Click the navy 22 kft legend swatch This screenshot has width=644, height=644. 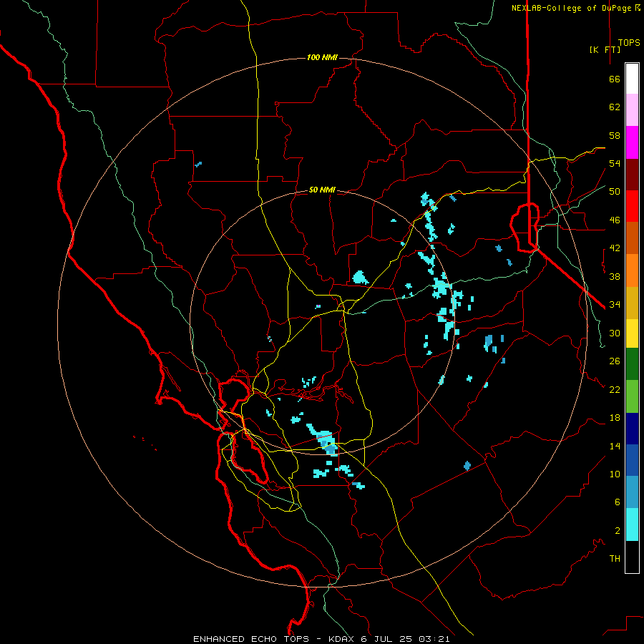pos(632,429)
